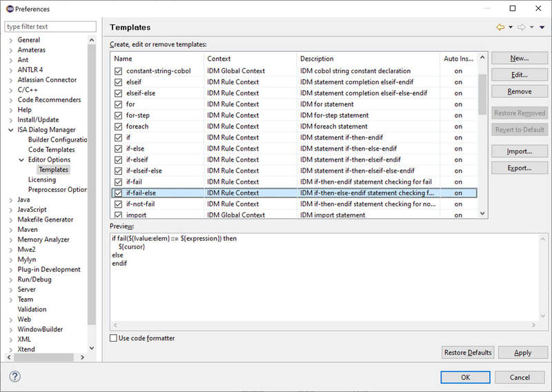Uncheck the if-fail-else template checkbox
This screenshot has height=392, width=552.
point(119,193)
